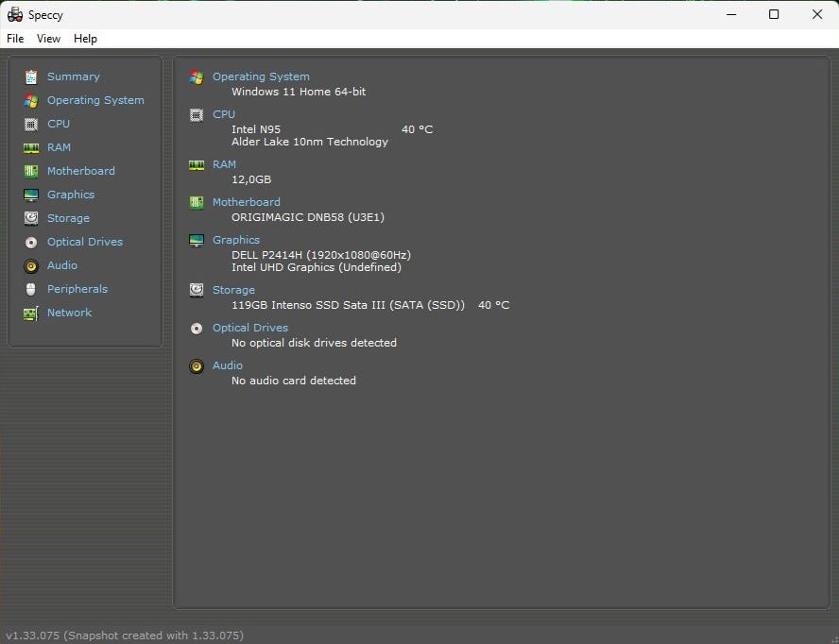Viewport: 839px width, 644px height.
Task: Click the Windows flag icon in summary panel
Action: pos(197,77)
